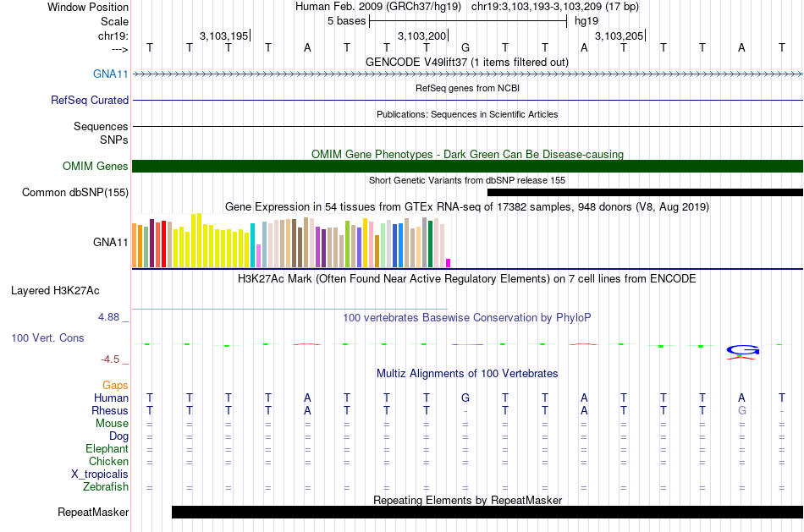The image size is (804, 532).
Task: Click the small magenta GTEx expression bar
Action: pyautogui.click(x=449, y=262)
